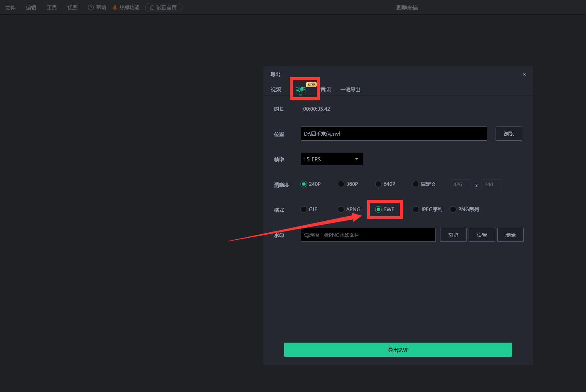
Task: Select PNG序列 export format
Action: pyautogui.click(x=453, y=209)
